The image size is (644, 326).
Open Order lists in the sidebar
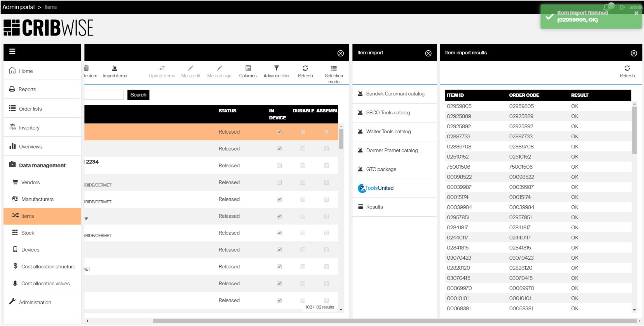coord(42,108)
